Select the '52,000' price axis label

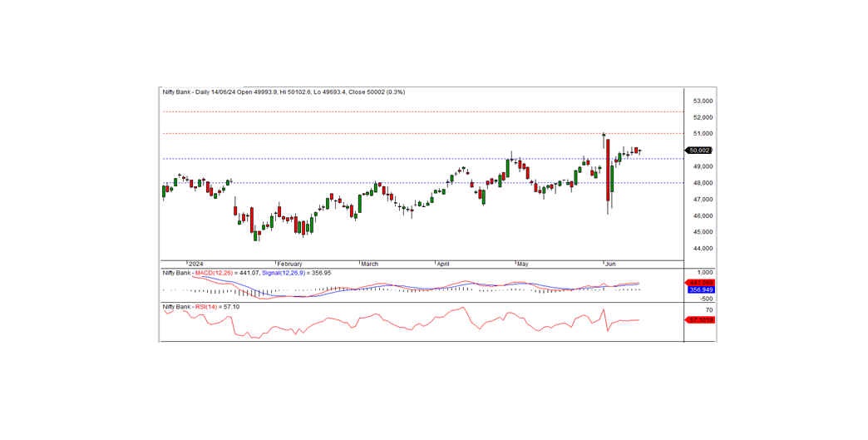703,117
